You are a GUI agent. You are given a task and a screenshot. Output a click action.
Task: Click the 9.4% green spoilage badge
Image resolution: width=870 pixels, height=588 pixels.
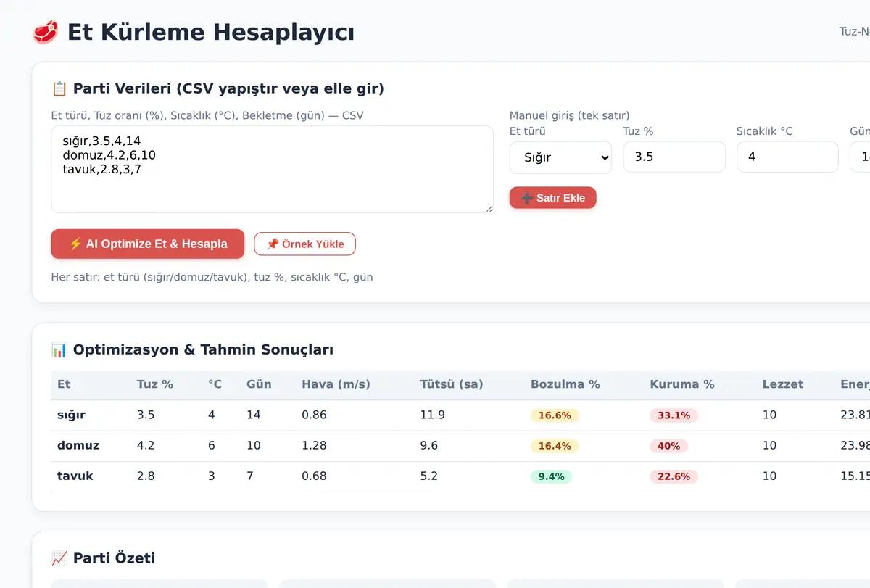coord(551,476)
